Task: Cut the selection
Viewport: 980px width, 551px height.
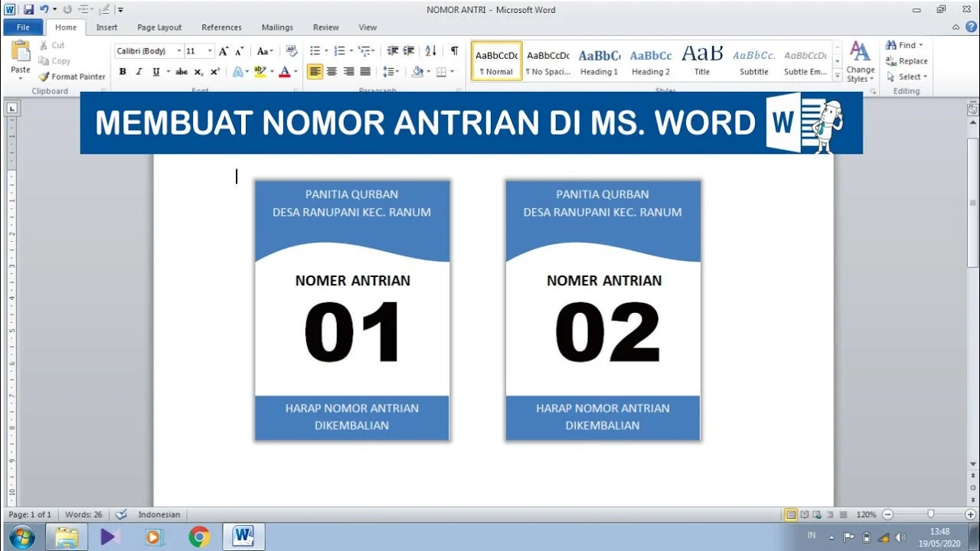Action: pos(52,45)
